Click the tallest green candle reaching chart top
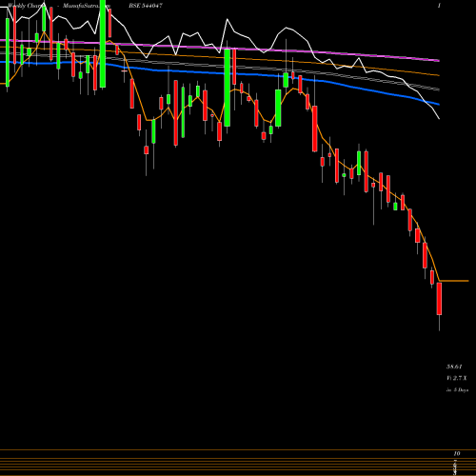 [103, 44]
